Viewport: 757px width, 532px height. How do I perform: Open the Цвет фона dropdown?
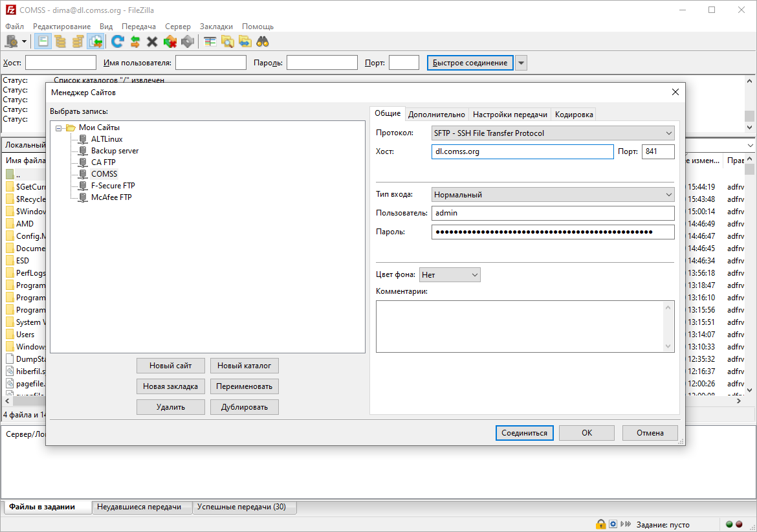pos(450,274)
